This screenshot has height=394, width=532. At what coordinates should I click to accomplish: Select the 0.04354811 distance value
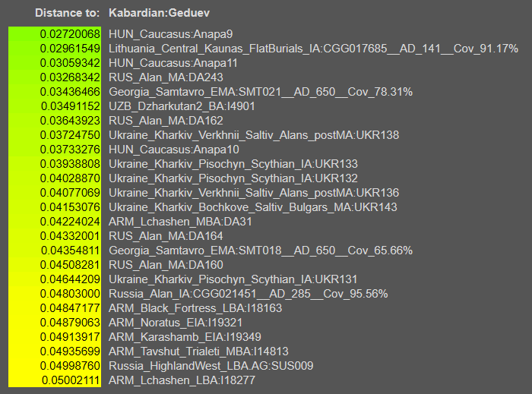coord(55,251)
